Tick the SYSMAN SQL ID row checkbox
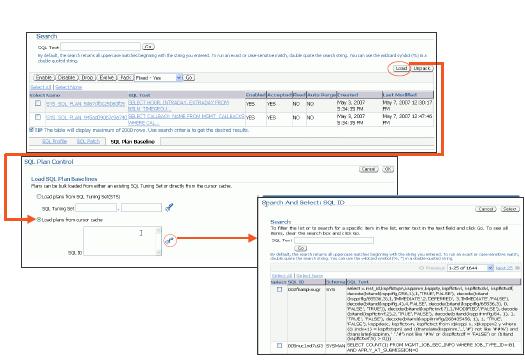 tap(279, 345)
